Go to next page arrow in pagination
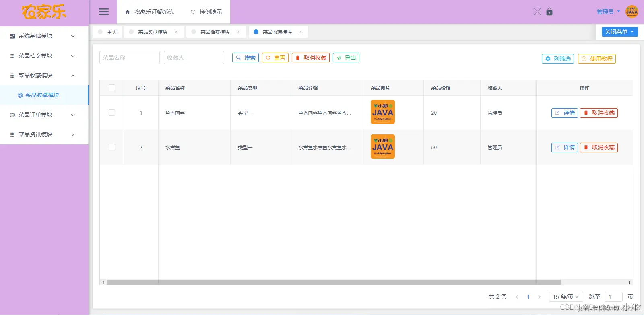The height and width of the screenshot is (315, 644). coord(539,297)
